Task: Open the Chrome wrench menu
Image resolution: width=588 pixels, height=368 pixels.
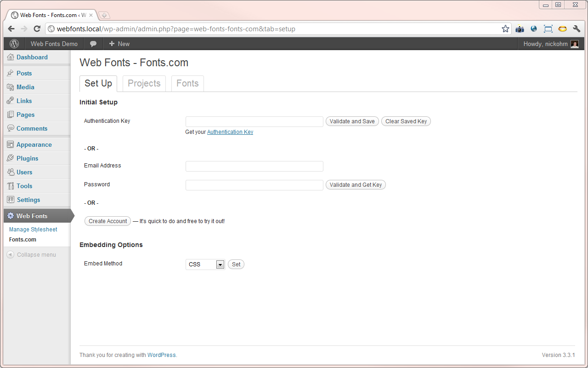Action: (x=577, y=29)
